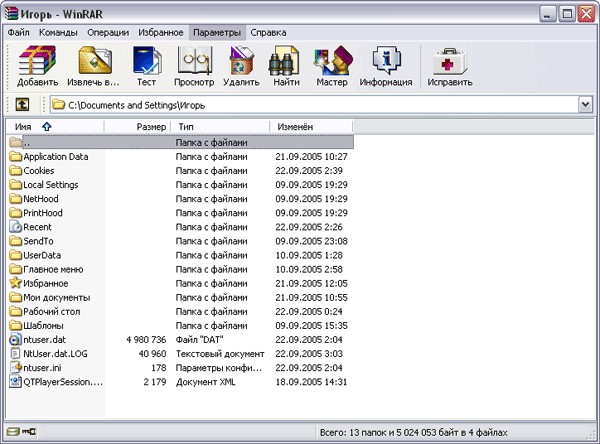Click the Извлечь в... extract icon
The width and height of the screenshot is (600, 444).
(x=95, y=60)
